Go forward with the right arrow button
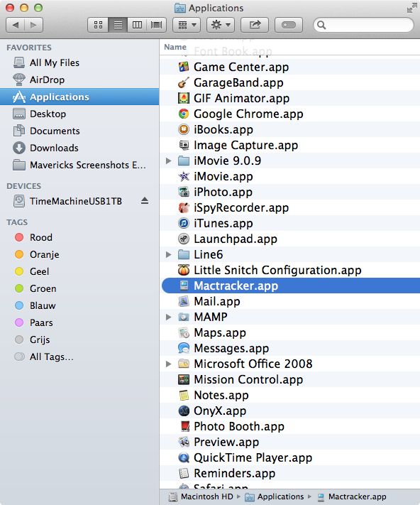 (34, 25)
